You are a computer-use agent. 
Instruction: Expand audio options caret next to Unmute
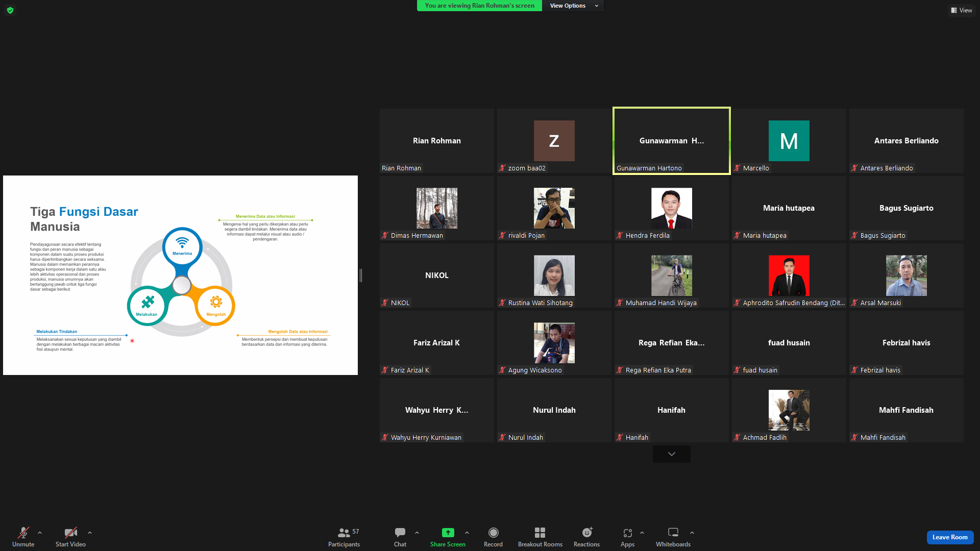point(40,533)
